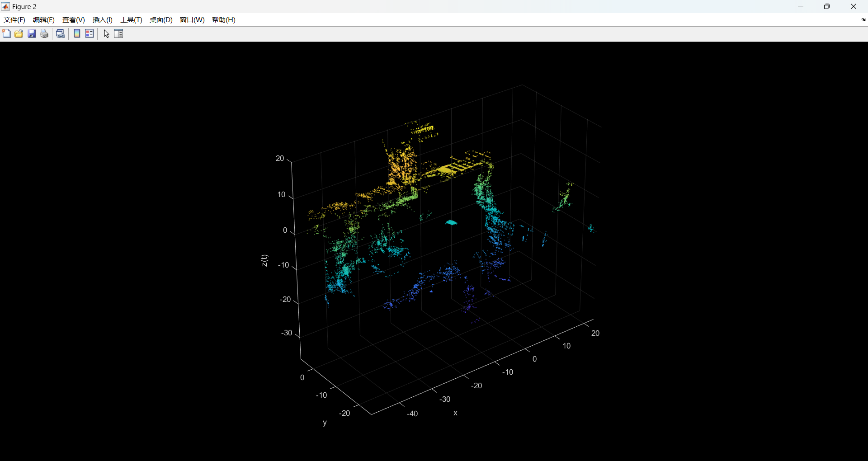Screen dimensions: 868x461
Task: Click the z(t) axis label
Action: tap(264, 260)
